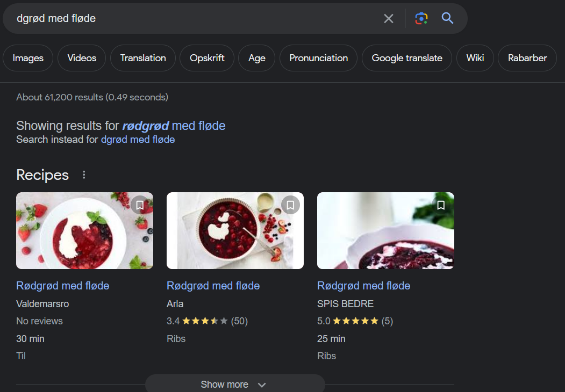Open Google Lens camera search icon
Image resolution: width=565 pixels, height=392 pixels.
[x=421, y=18]
